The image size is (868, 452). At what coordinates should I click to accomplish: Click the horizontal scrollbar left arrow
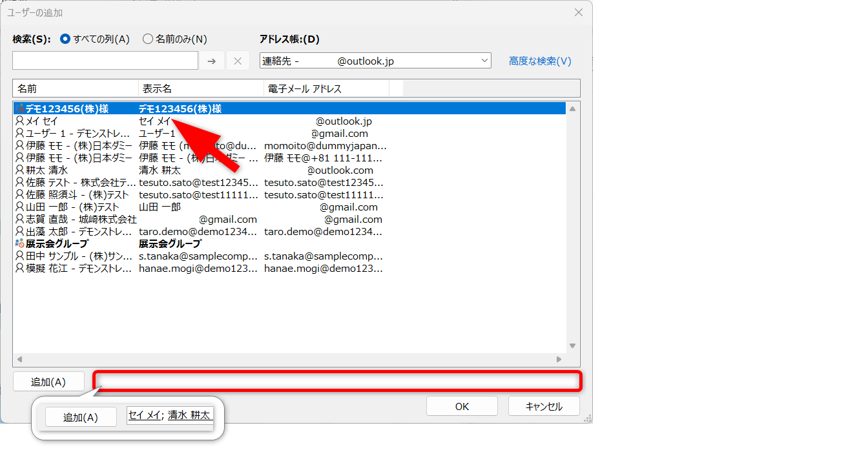point(19,359)
